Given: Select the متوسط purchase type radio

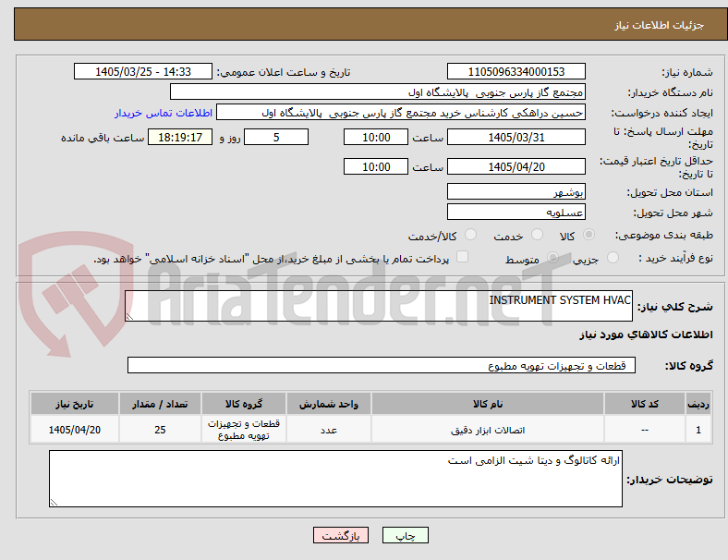Looking at the screenshot, I should point(552,257).
